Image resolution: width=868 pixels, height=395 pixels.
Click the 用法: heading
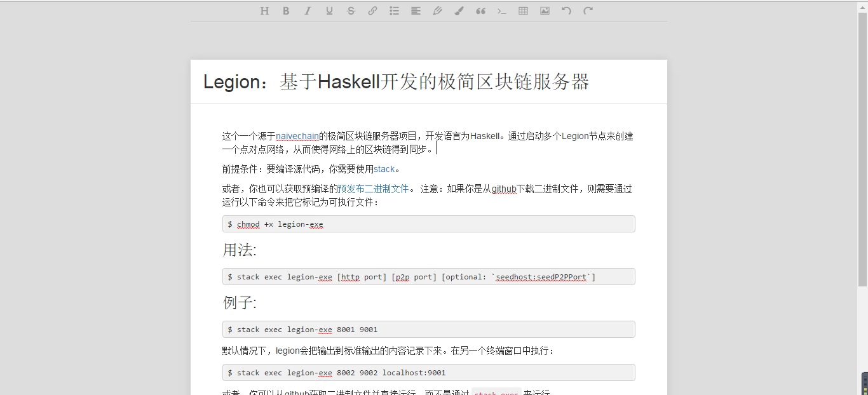(240, 250)
